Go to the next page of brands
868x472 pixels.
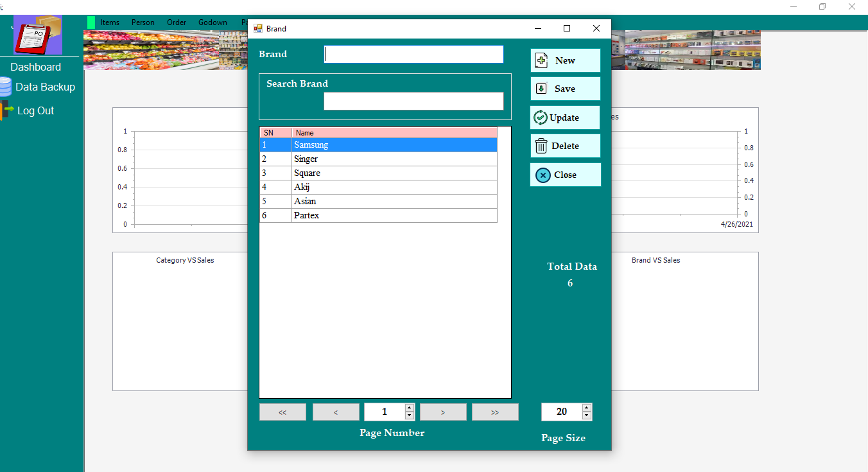click(x=443, y=412)
